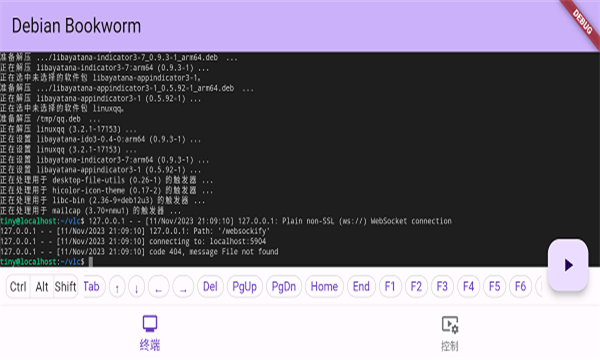The width and height of the screenshot is (600, 360).
Task: Click the 'connecting to: localhost:5904' line
Action: 133,241
